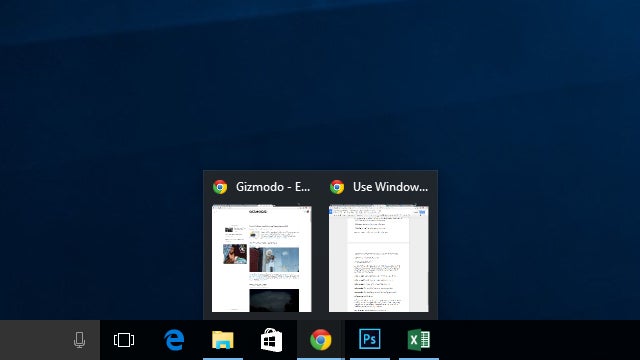This screenshot has width=640, height=360.
Task: Click the blue sky photo in Gizmodo preview
Action: click(x=274, y=260)
